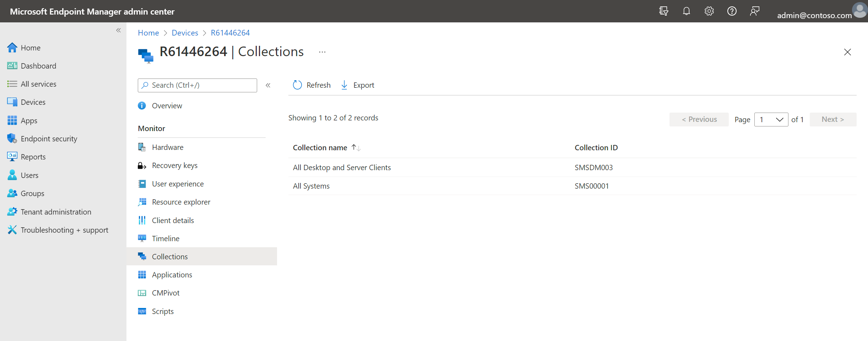Image resolution: width=868 pixels, height=341 pixels.
Task: Collapse the left navigation sidebar
Action: pos(119,31)
